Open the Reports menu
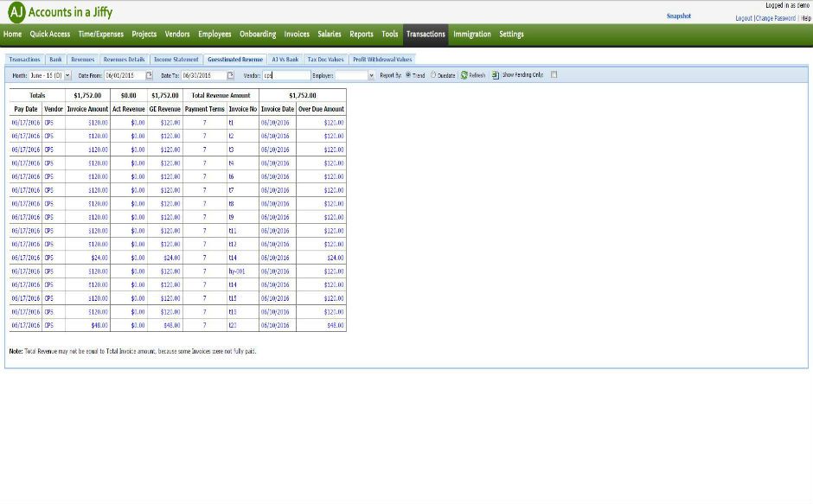813x504 pixels. (x=362, y=35)
